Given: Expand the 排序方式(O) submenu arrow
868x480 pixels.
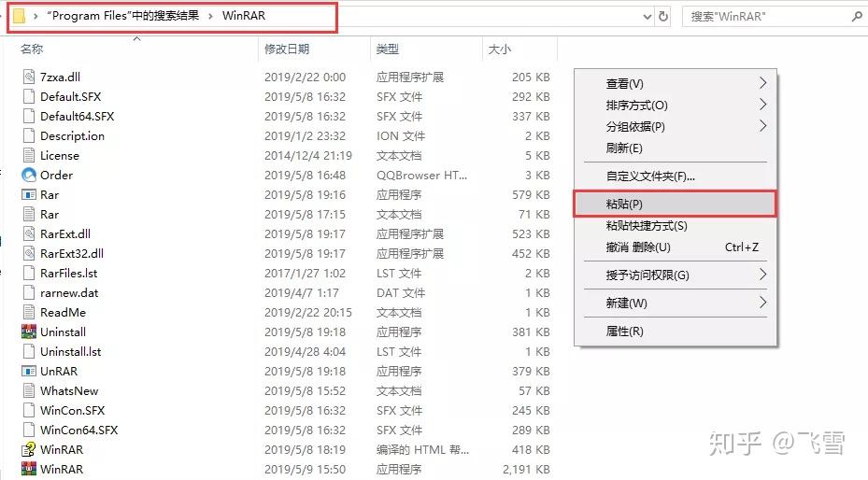Looking at the screenshot, I should 762,105.
